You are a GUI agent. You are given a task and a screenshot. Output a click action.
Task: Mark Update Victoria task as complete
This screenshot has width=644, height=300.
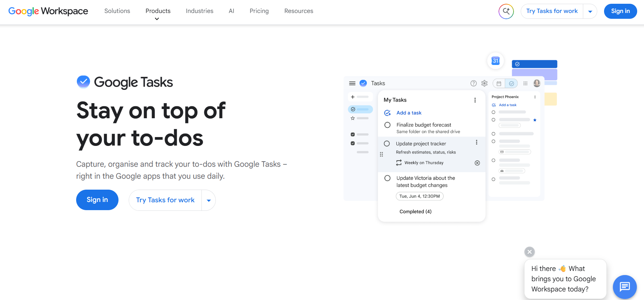pyautogui.click(x=388, y=178)
